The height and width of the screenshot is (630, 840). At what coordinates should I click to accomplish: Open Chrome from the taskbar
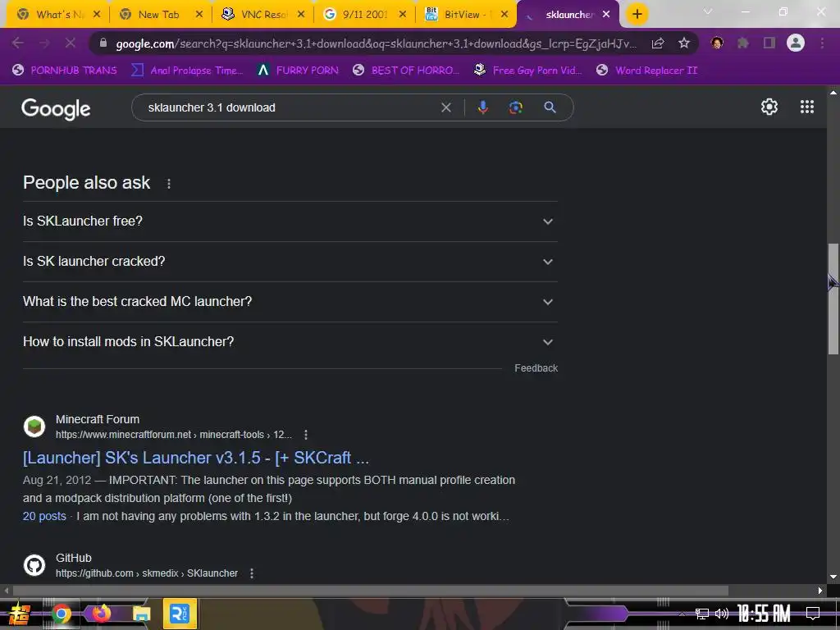click(x=61, y=614)
